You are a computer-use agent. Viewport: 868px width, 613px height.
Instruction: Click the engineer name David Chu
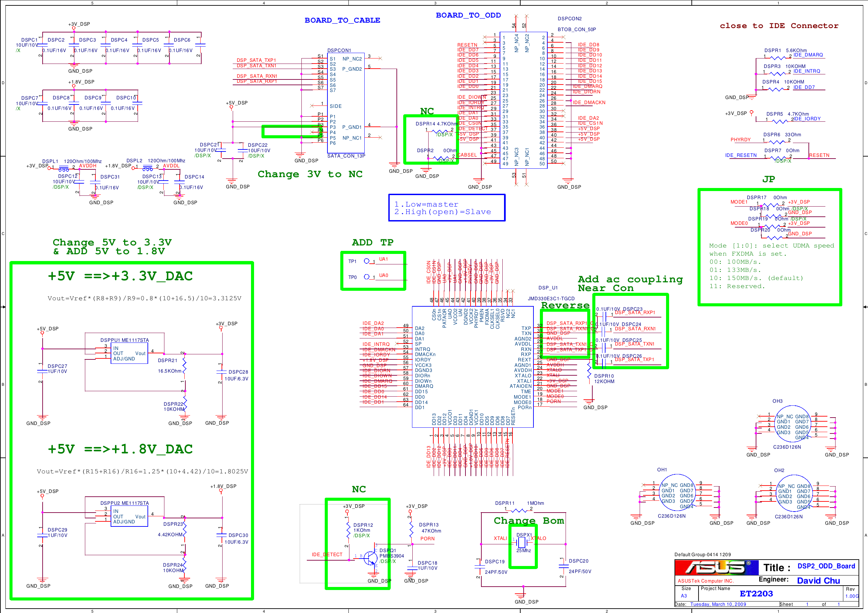(x=818, y=581)
